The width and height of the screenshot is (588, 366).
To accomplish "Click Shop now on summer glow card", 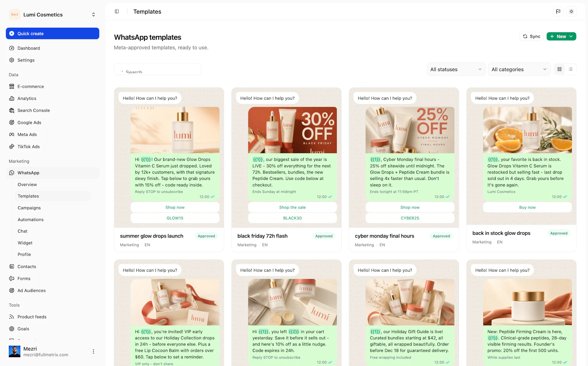I will pyautogui.click(x=175, y=207).
